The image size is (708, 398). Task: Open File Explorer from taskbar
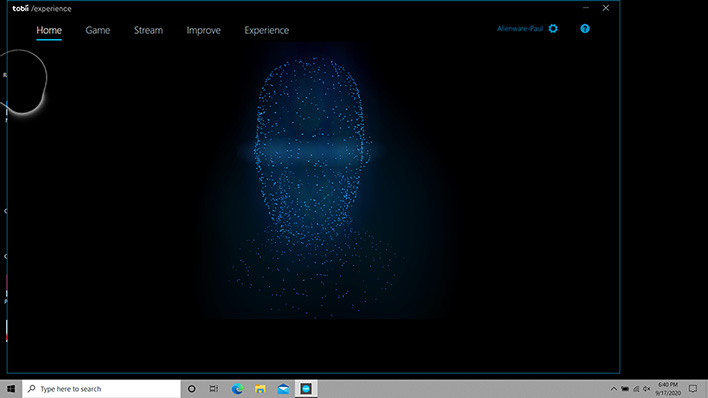click(260, 389)
